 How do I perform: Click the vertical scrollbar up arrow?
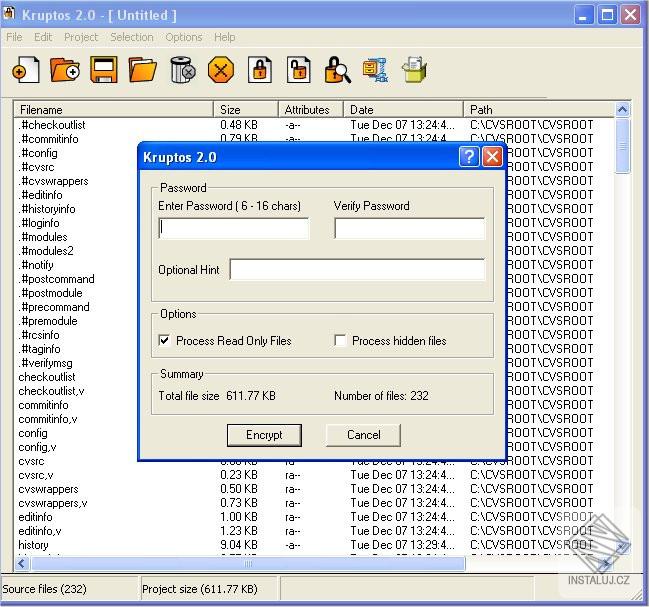(622, 110)
